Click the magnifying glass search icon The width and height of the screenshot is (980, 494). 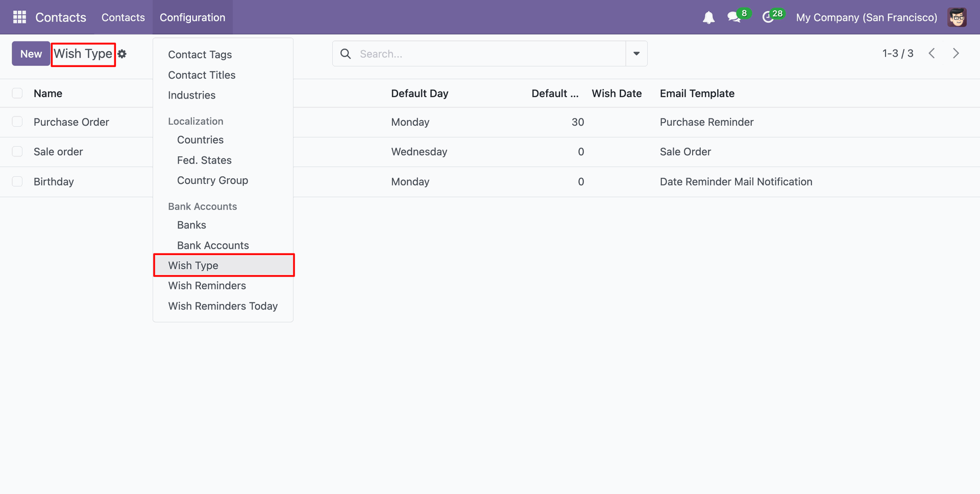click(x=346, y=54)
